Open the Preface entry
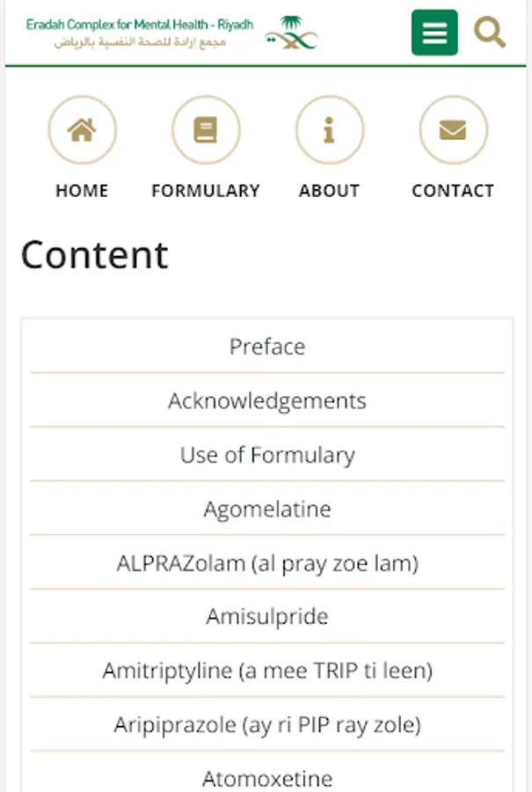532x792 pixels. coord(267,347)
